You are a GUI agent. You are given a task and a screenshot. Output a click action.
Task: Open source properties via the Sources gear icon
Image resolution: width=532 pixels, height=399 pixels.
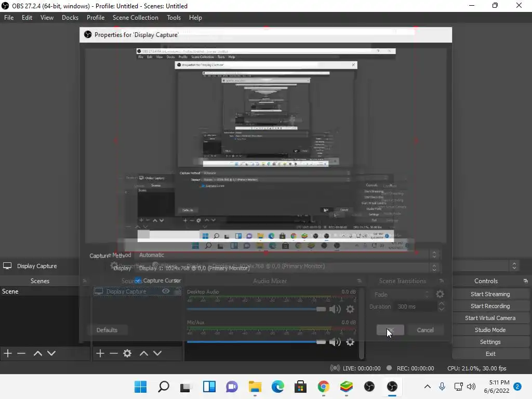tap(127, 353)
